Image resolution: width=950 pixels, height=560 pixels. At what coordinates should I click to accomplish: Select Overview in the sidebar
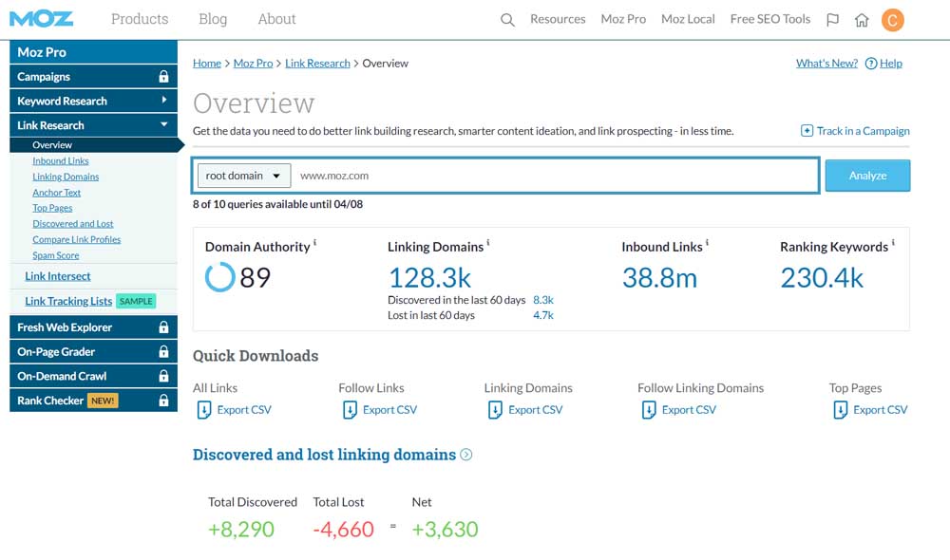click(x=94, y=144)
